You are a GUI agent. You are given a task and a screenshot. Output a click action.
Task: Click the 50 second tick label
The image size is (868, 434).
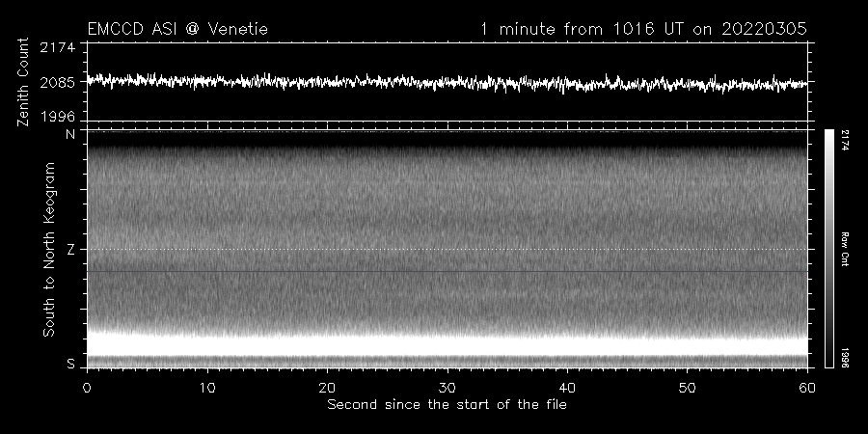pos(688,388)
